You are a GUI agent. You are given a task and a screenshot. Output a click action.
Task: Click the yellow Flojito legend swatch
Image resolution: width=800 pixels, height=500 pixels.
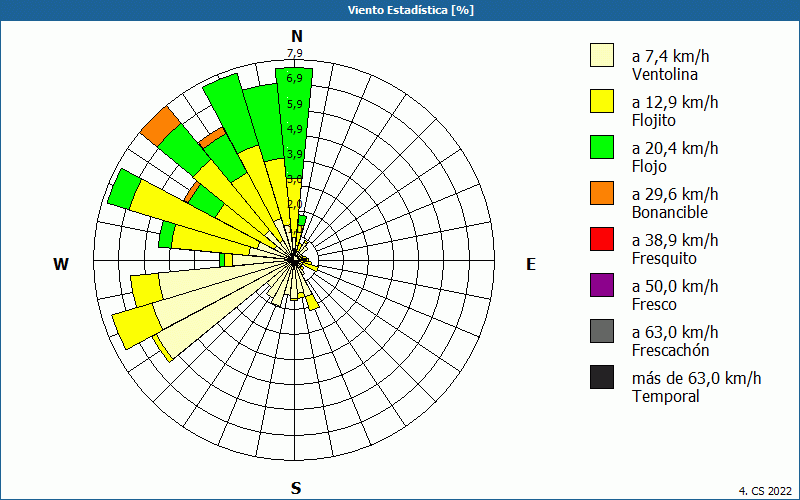pyautogui.click(x=602, y=101)
